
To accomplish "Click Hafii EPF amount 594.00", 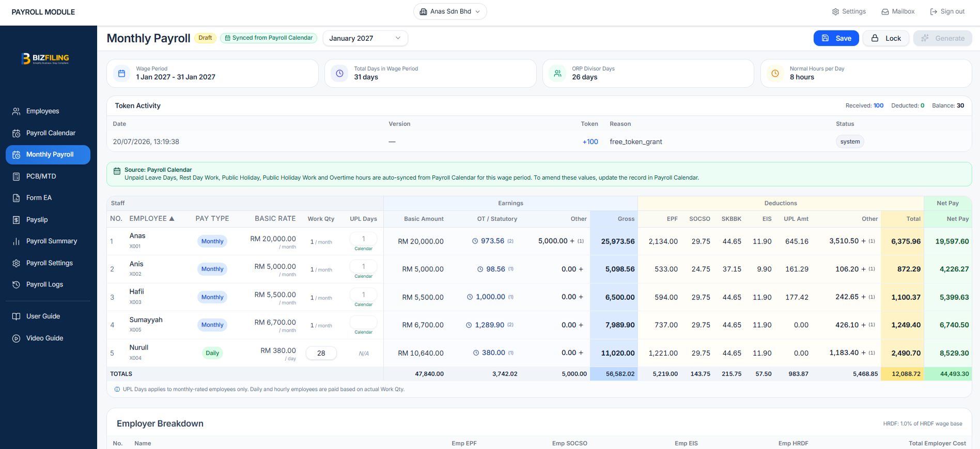I will click(x=666, y=297).
